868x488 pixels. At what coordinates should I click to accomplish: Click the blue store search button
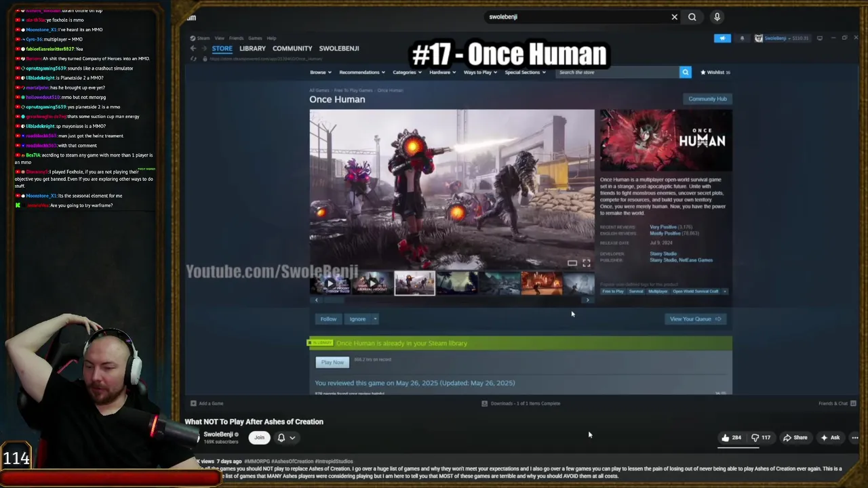point(685,73)
